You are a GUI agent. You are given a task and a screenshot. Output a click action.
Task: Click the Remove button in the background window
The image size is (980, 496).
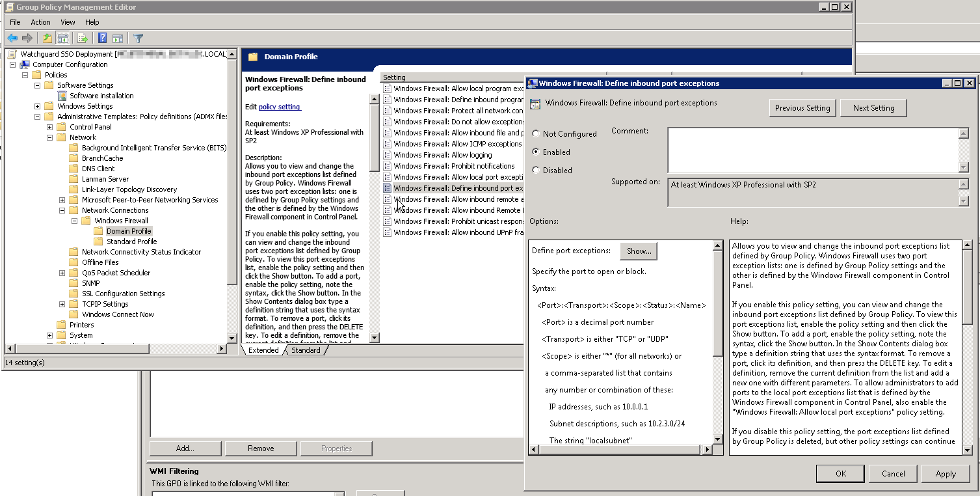point(261,448)
